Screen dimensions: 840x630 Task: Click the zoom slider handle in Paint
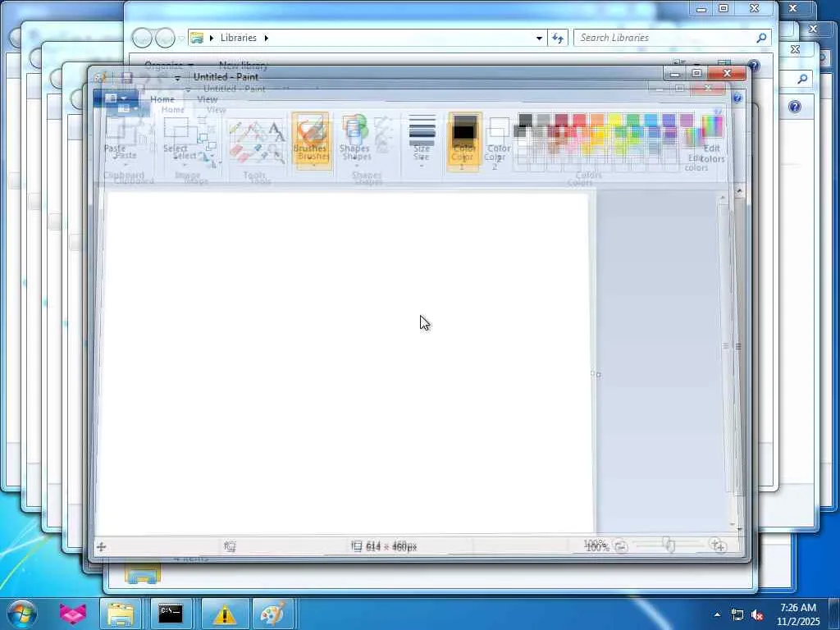(x=669, y=546)
